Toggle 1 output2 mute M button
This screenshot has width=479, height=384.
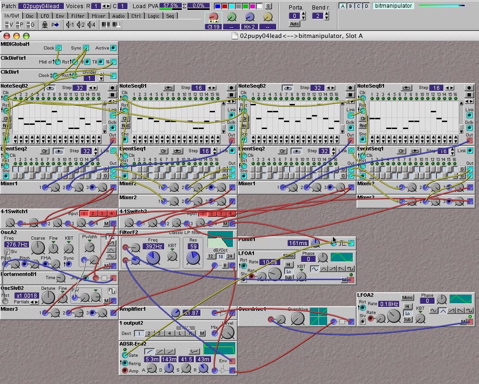202,333
